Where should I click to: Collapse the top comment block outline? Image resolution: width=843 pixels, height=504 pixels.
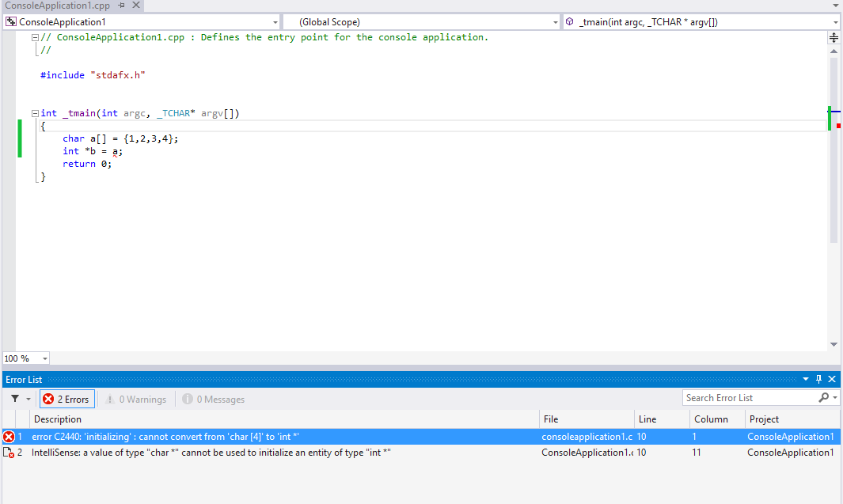coord(35,38)
